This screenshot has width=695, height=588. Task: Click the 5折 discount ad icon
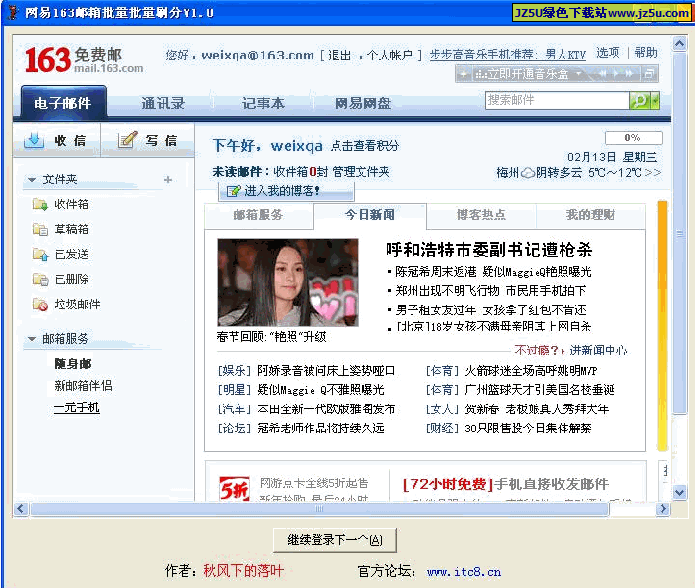point(234,489)
